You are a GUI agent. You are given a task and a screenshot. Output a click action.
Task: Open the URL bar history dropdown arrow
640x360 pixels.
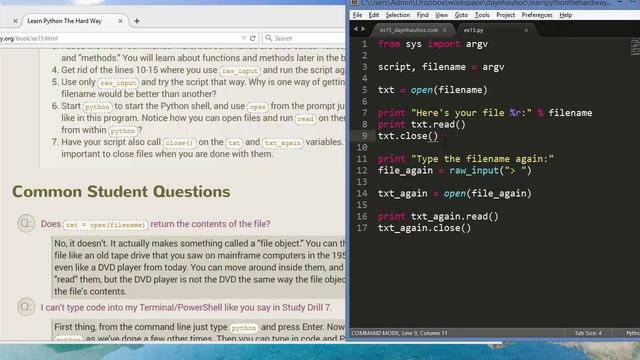tap(244, 38)
